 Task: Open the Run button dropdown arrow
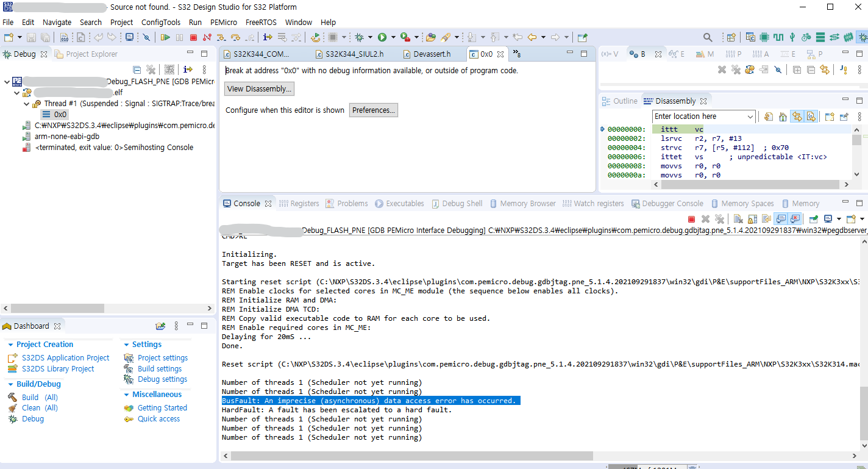[x=393, y=37]
